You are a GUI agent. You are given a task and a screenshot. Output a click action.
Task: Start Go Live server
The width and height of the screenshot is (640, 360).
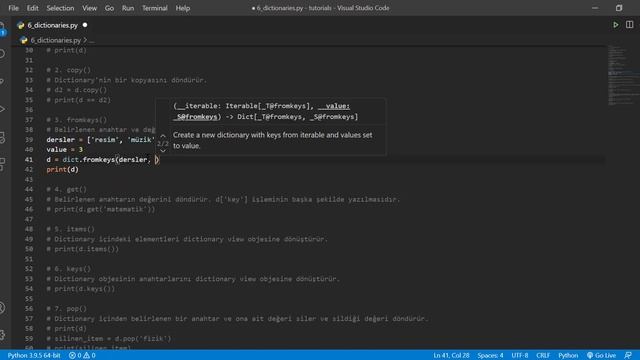(601, 356)
